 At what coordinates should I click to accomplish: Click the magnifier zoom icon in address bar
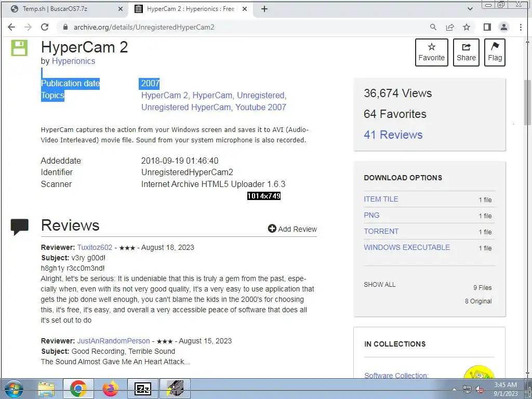click(x=433, y=27)
